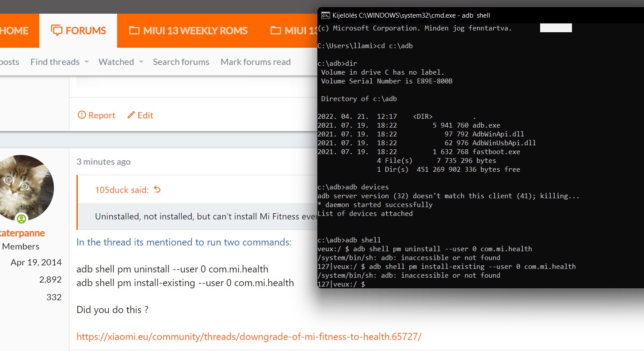Viewport: 644px width, 351px height.
Task: Click 'AdbWinApi.dll' line in cmd window
Action: pyautogui.click(x=421, y=134)
